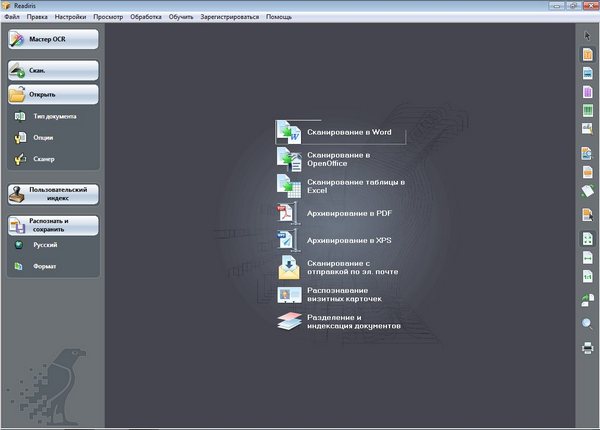Select the Русский language option
This screenshot has width=600, height=430.
(x=44, y=245)
